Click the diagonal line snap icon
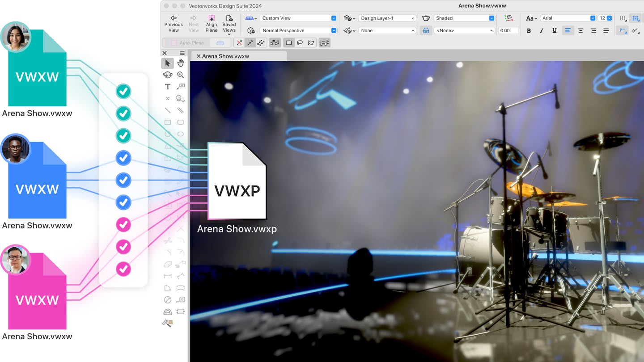Image resolution: width=644 pixels, height=362 pixels. [635, 30]
